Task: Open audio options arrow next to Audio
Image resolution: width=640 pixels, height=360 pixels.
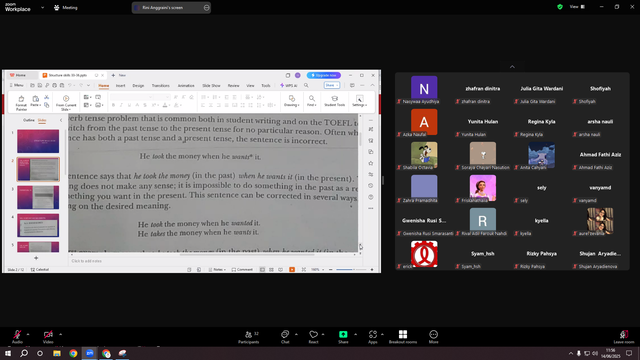Action: pyautogui.click(x=28, y=334)
